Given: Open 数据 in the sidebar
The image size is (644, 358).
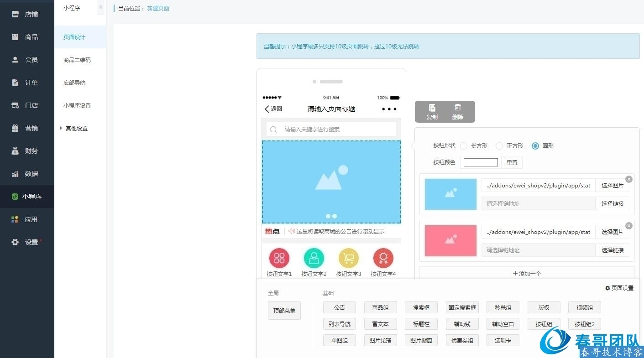Looking at the screenshot, I should 27,174.
